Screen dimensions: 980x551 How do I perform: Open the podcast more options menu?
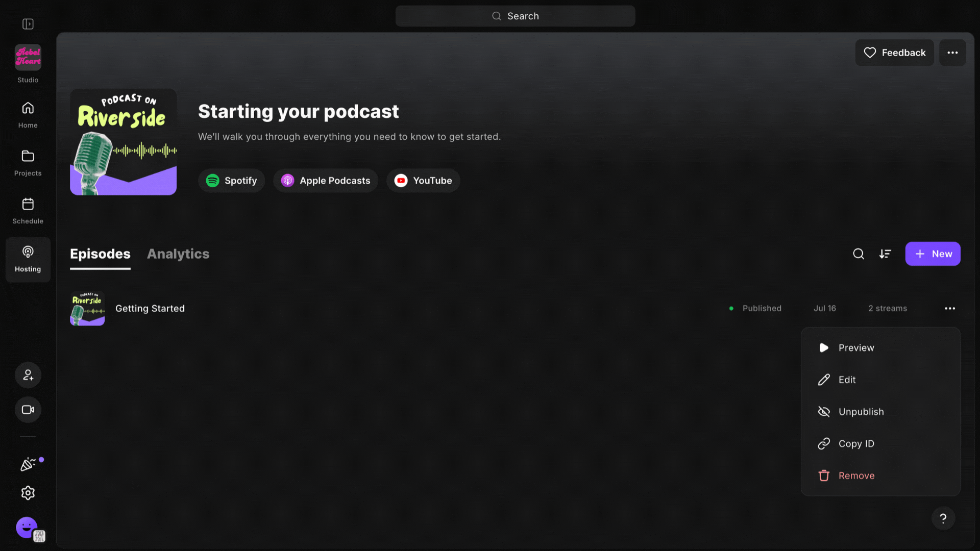[952, 53]
